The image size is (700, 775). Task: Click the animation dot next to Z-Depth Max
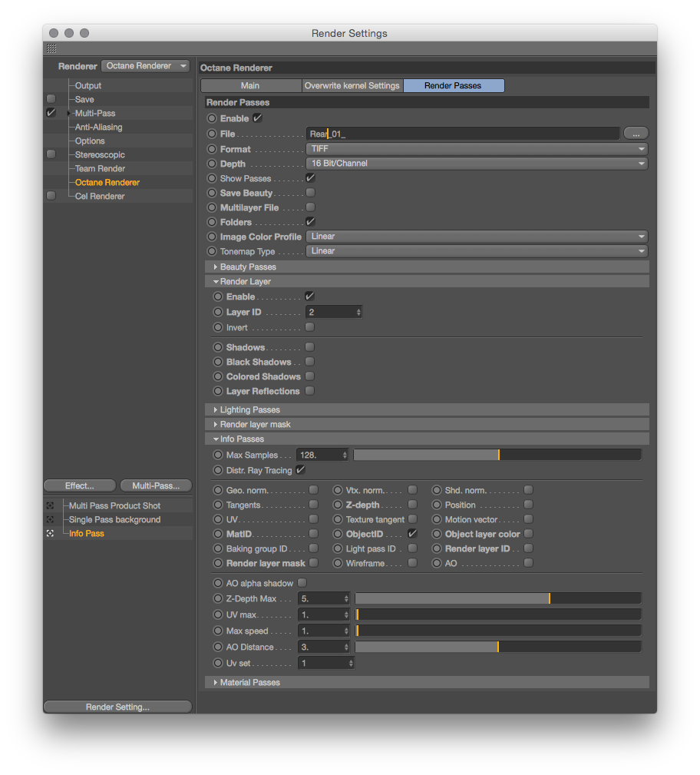pyautogui.click(x=218, y=598)
